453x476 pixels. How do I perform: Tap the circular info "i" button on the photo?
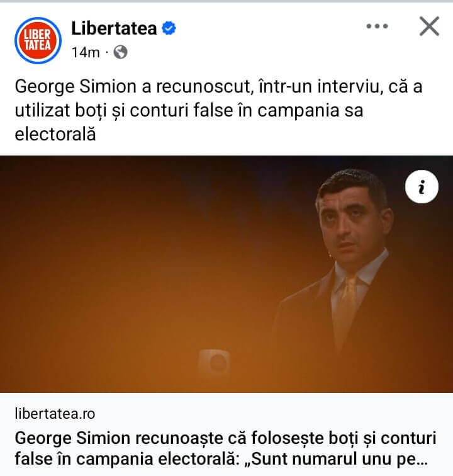(422, 187)
